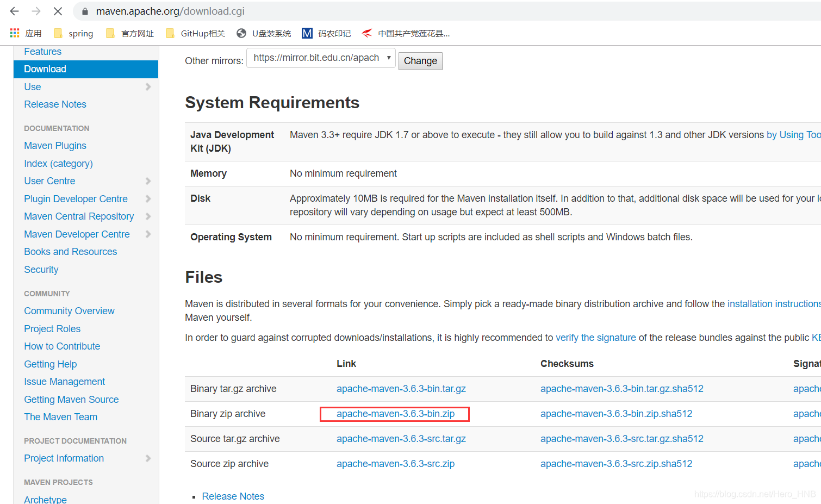
Task: Open Release Notes bullet link below files
Action: click(233, 496)
